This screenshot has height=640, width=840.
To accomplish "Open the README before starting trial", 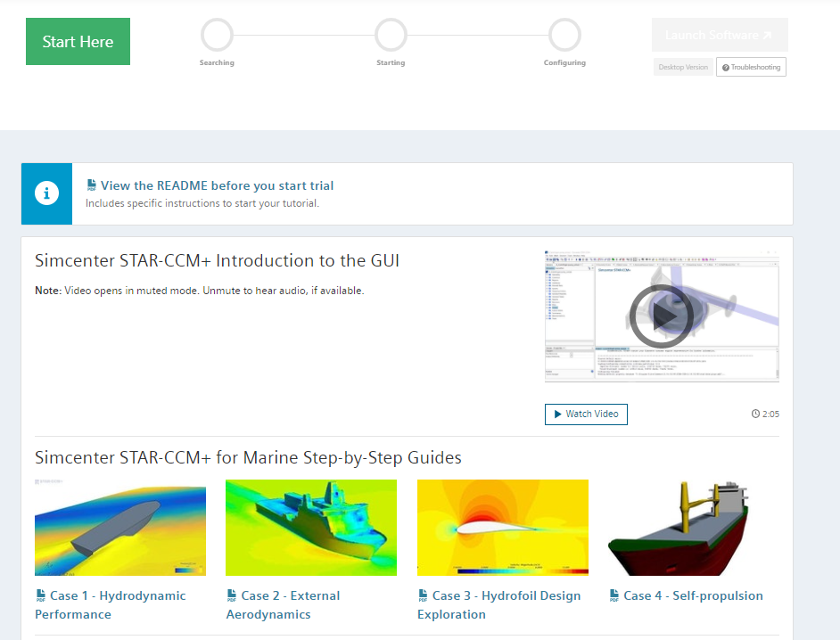I will click(217, 185).
